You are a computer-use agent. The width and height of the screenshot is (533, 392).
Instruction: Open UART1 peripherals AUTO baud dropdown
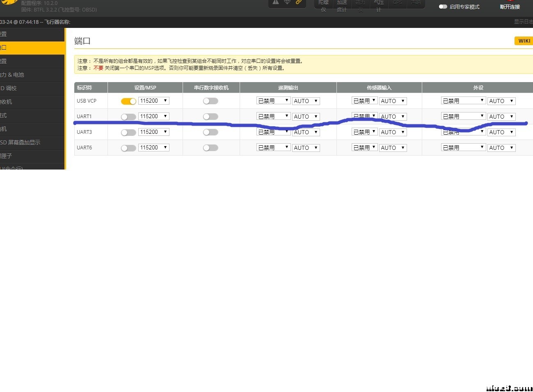[501, 117]
